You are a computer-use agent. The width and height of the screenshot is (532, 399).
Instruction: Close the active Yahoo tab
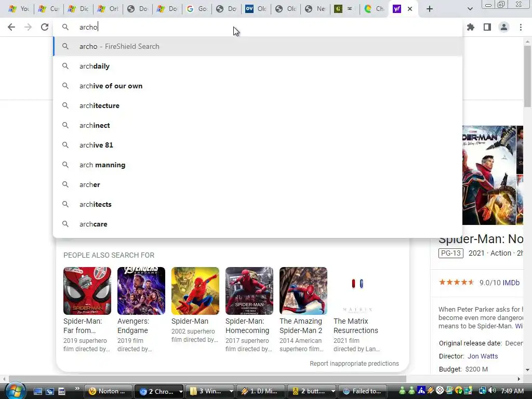click(x=410, y=9)
